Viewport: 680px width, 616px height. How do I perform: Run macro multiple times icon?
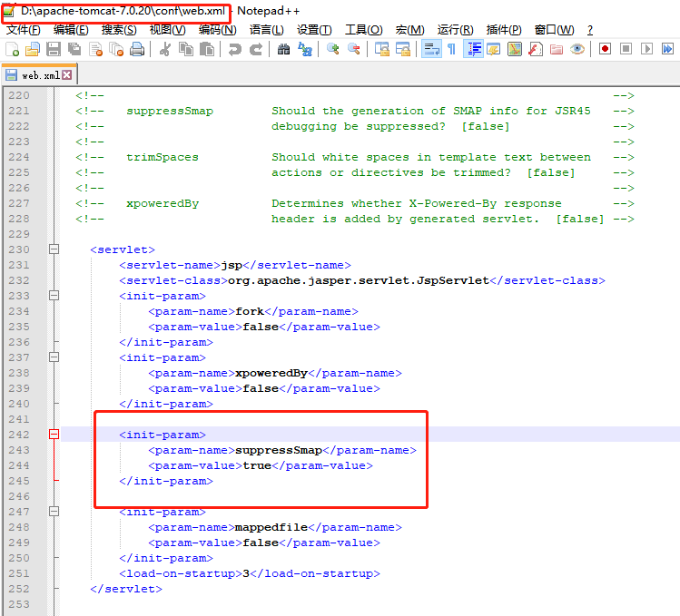tap(667, 49)
